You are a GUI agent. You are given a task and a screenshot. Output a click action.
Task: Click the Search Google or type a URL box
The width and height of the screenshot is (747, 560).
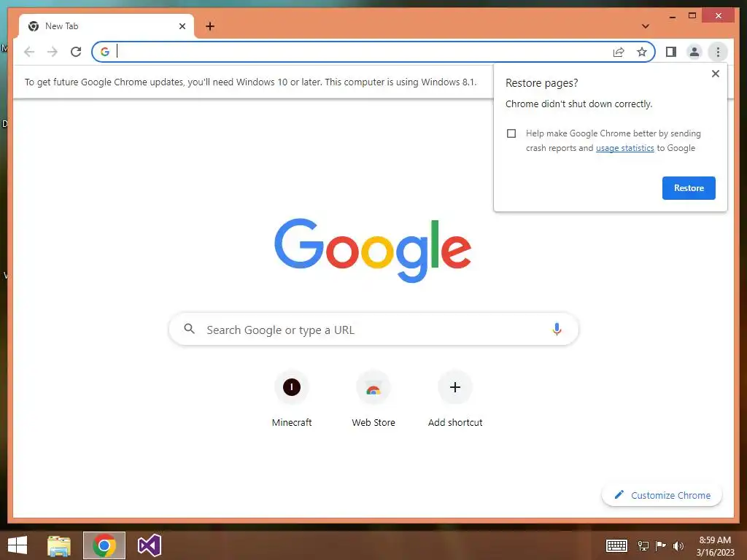(373, 329)
